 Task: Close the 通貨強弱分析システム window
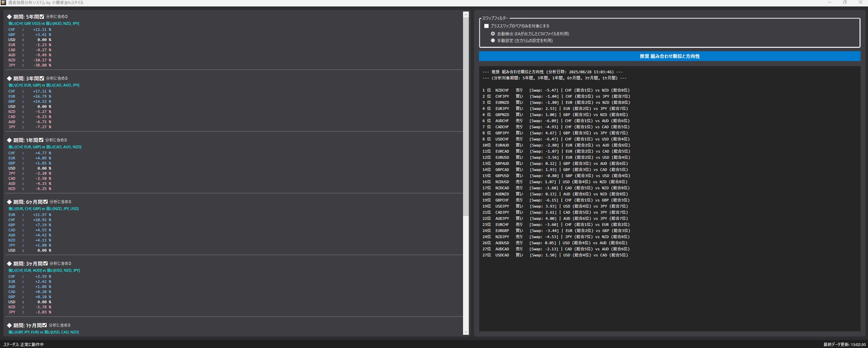coord(861,3)
